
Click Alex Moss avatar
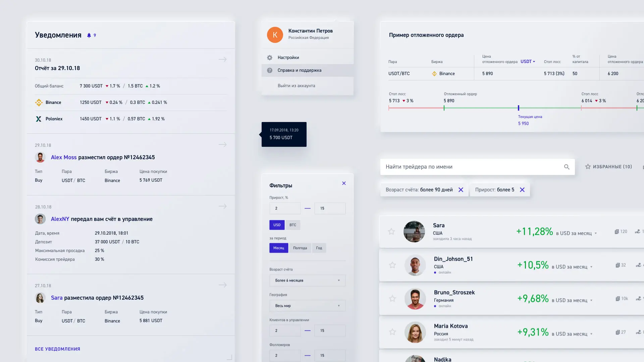pos(40,157)
